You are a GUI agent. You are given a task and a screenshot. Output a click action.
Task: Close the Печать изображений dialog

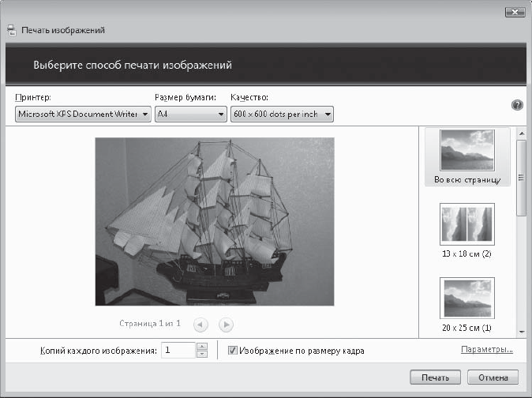(515, 12)
